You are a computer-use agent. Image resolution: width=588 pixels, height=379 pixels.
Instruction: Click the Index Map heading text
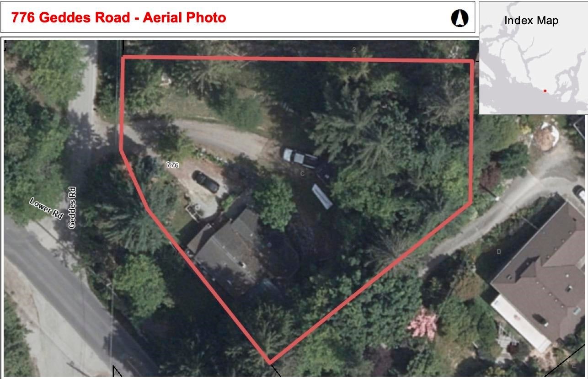point(531,21)
